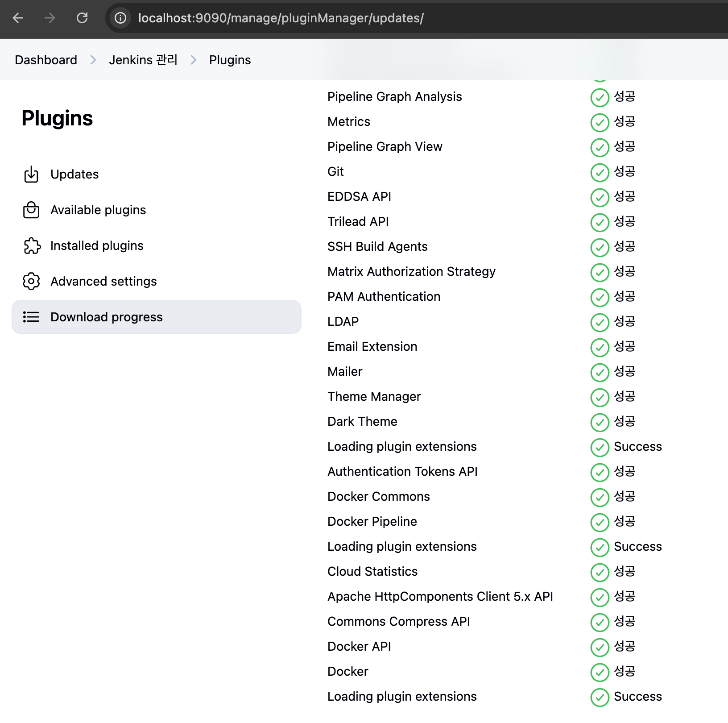Expand the chevron after Jenkins 관리 breadcrumb
Screen dimensions: 728x723
[194, 60]
